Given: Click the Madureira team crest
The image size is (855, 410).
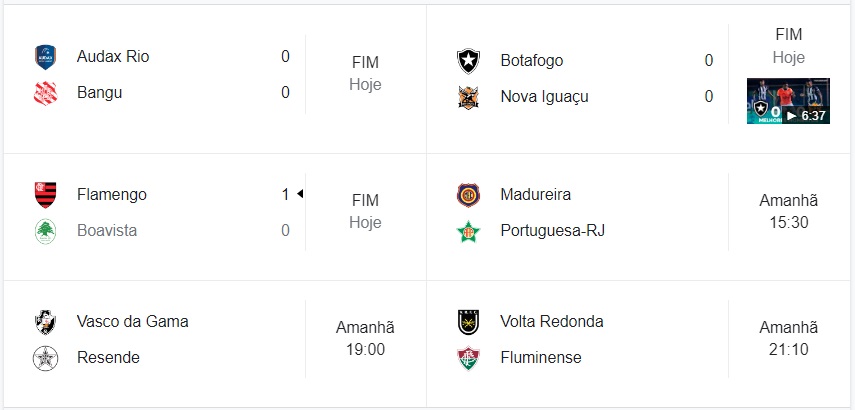Looking at the screenshot, I should click(468, 194).
